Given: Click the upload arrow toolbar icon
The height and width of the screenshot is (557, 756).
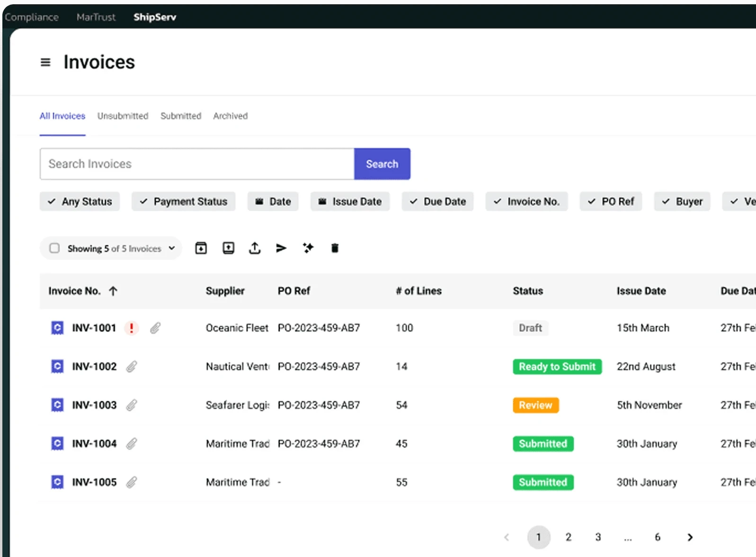Looking at the screenshot, I should pos(255,248).
